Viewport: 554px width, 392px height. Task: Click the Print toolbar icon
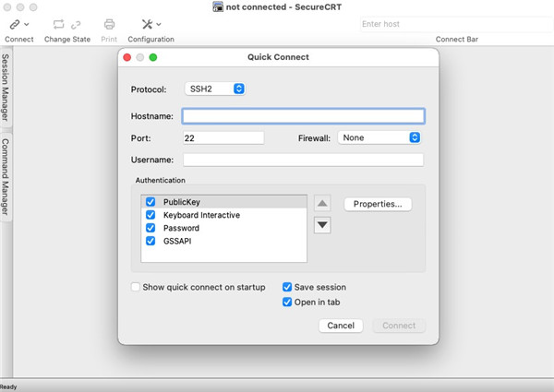point(109,24)
